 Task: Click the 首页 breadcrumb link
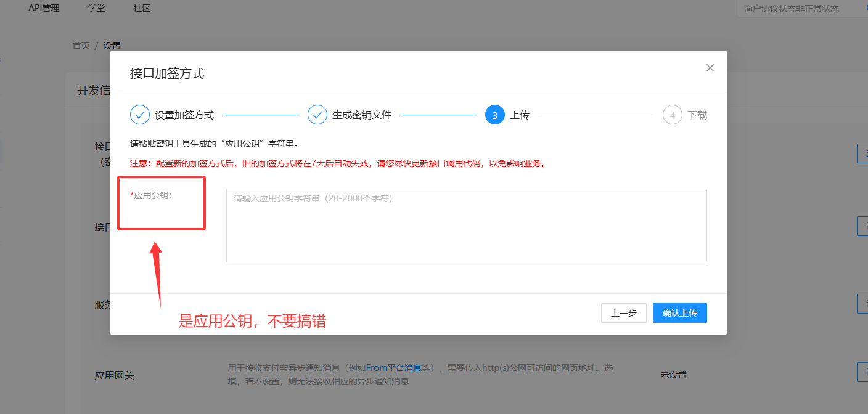[x=81, y=45]
